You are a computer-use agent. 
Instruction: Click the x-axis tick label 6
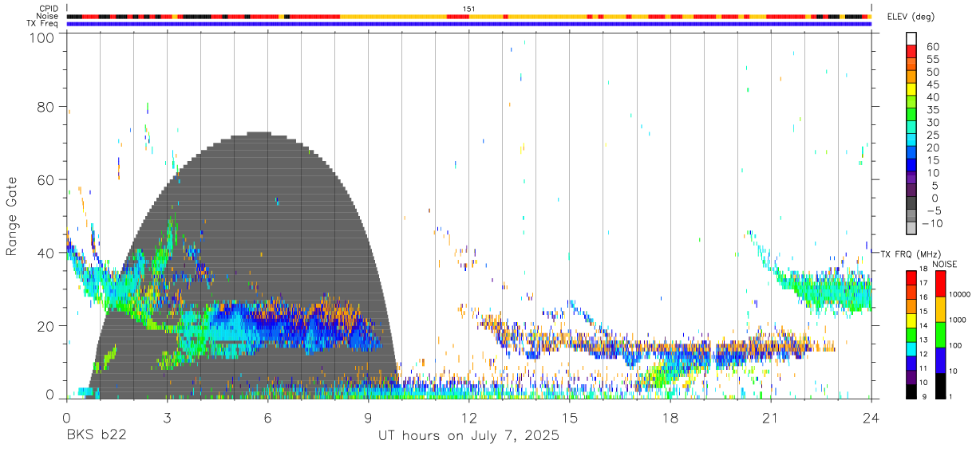268,417
